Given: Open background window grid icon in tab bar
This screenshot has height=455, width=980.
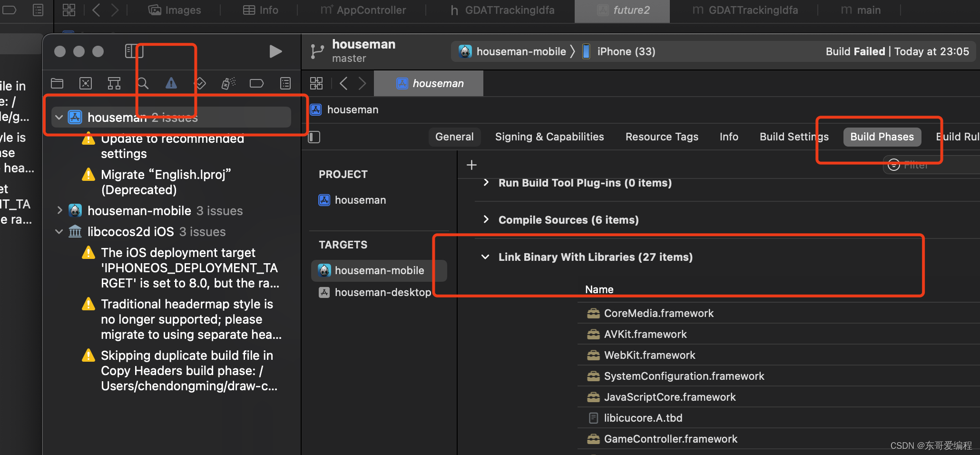Looking at the screenshot, I should [69, 10].
